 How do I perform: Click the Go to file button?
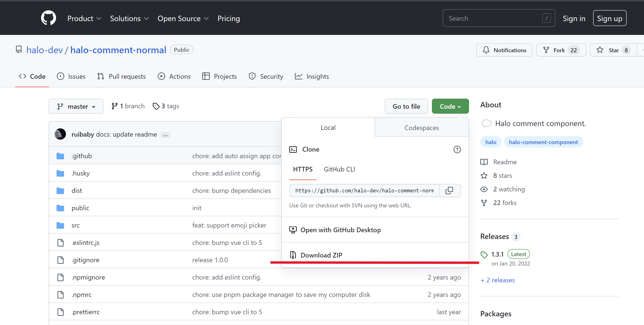coord(406,106)
